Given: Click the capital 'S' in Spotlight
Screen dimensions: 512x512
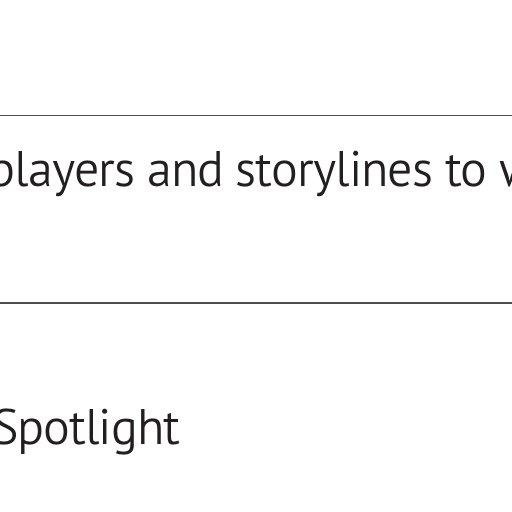Looking at the screenshot, I should tap(7, 427).
